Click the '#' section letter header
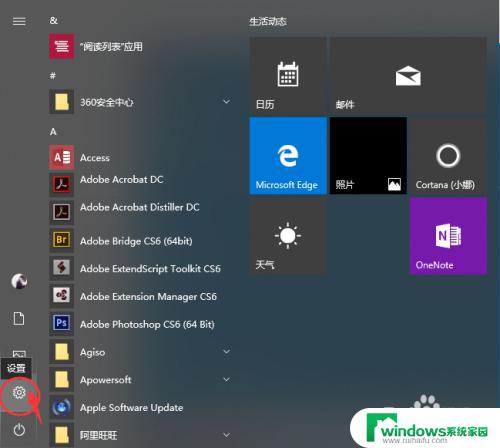500x448 pixels. 53,76
